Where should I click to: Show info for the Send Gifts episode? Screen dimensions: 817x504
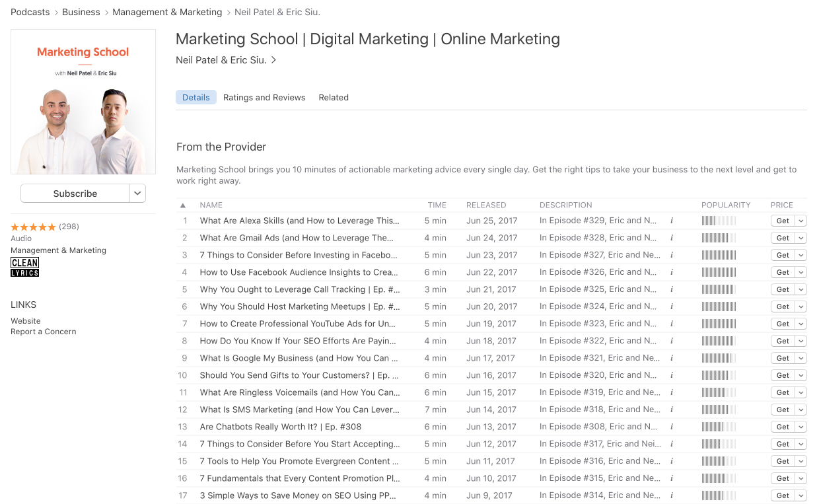(672, 375)
